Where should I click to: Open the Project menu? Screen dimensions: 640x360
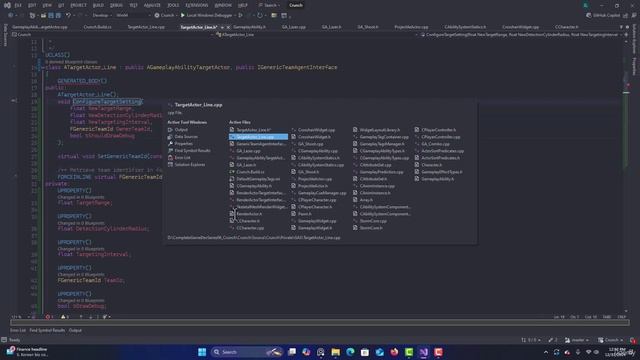point(78,5)
